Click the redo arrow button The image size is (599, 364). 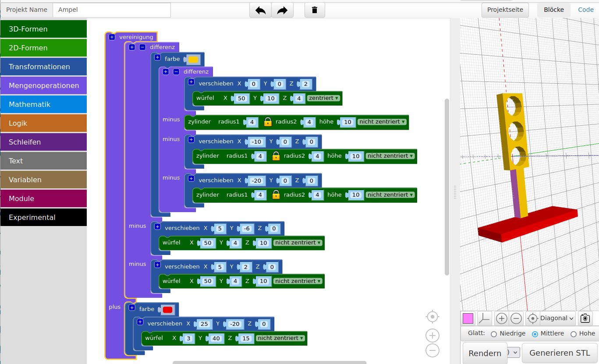(x=283, y=10)
